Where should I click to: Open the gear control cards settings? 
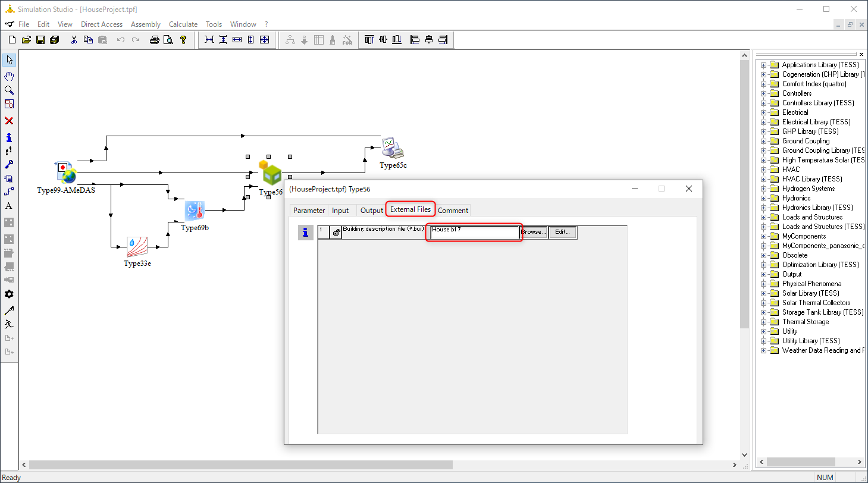coord(9,294)
